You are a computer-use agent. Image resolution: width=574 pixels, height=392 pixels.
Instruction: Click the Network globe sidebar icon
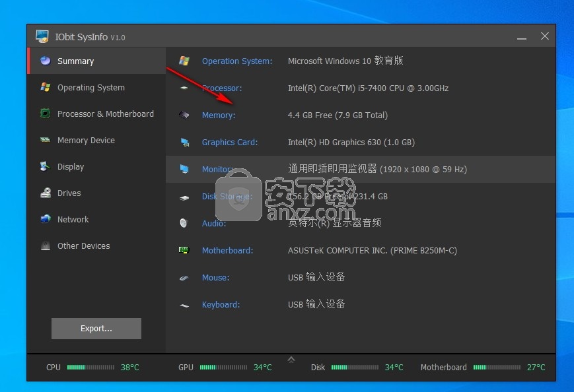point(46,219)
